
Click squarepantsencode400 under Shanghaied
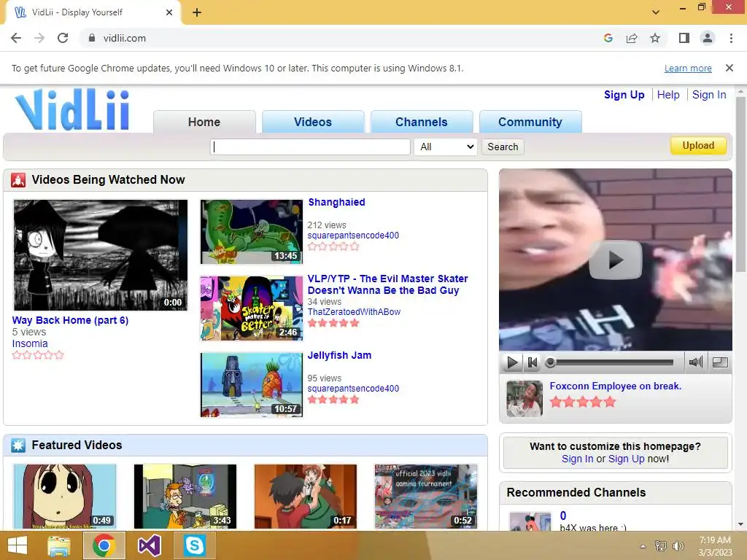pyautogui.click(x=353, y=236)
